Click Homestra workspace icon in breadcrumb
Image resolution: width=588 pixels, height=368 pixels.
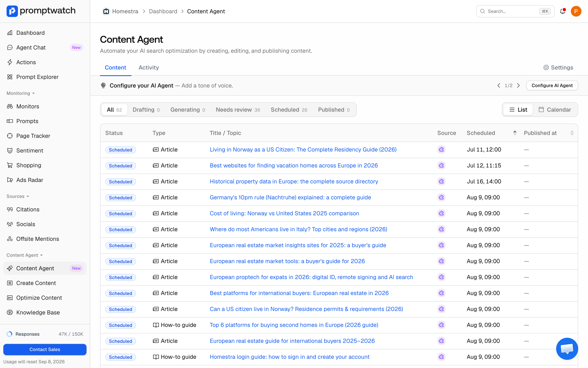pos(106,11)
